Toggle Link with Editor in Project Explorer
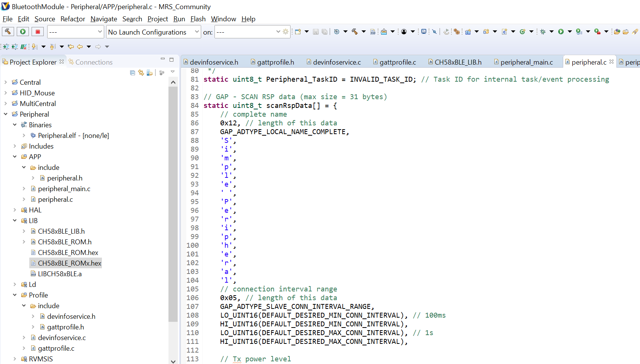 coord(141,73)
